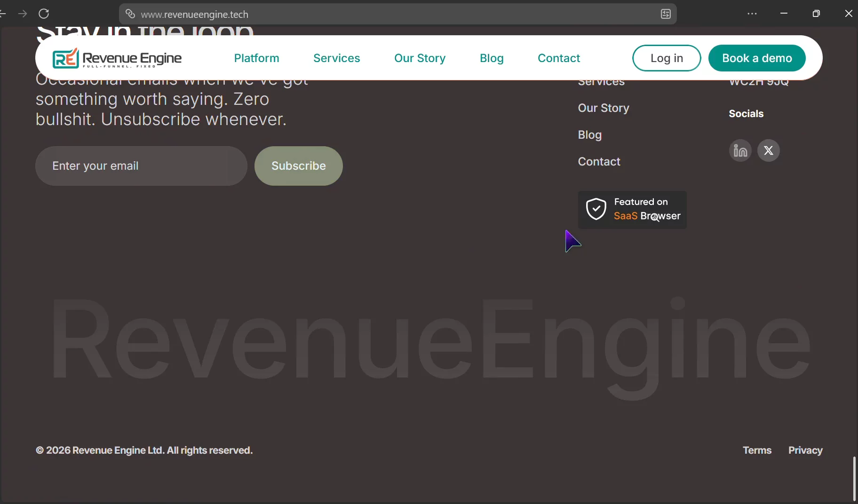The width and height of the screenshot is (858, 504).
Task: Focus the Enter your email field
Action: (x=141, y=166)
